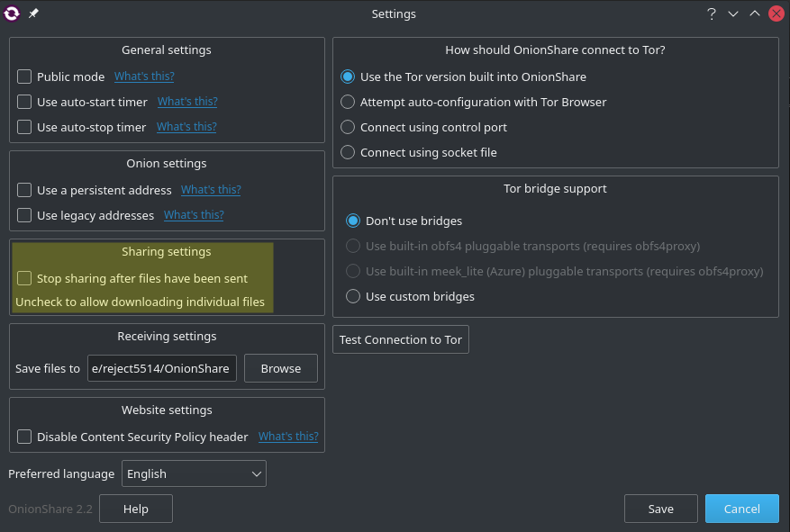Image resolution: width=790 pixels, height=532 pixels.
Task: Click the upward chevron maximize icon
Action: (x=755, y=14)
